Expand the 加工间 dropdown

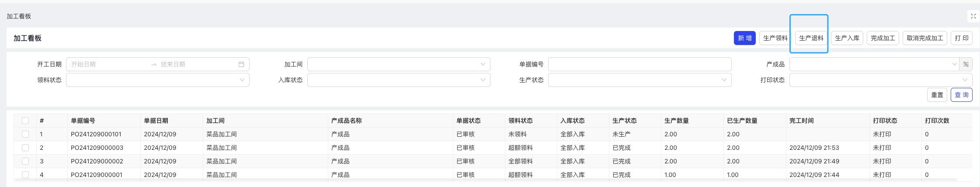pos(399,64)
